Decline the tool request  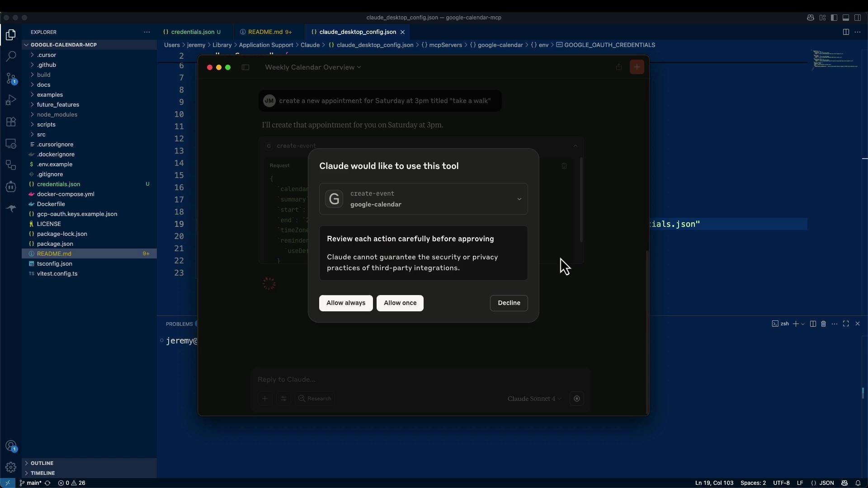pyautogui.click(x=509, y=303)
